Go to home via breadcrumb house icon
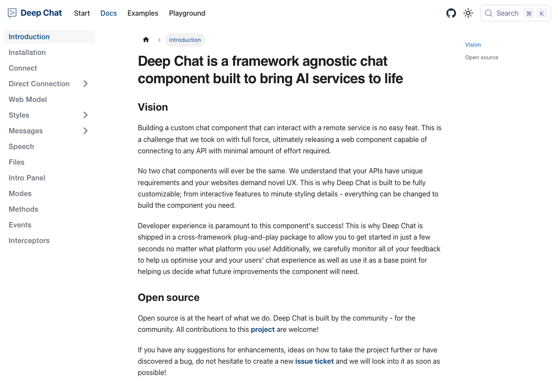558x392 pixels. point(146,40)
